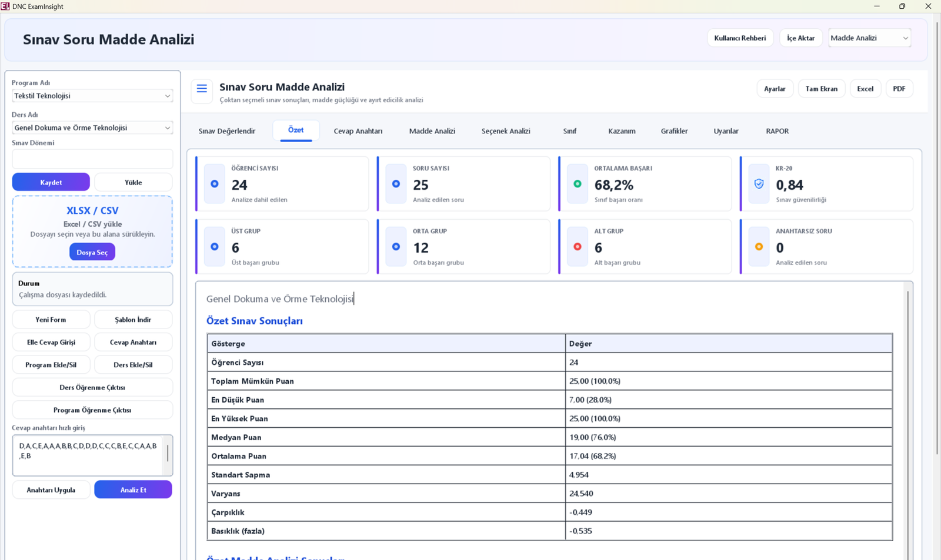The height and width of the screenshot is (560, 941).
Task: Click the green ORTALAMA BAŞARI card icon
Action: point(578,184)
